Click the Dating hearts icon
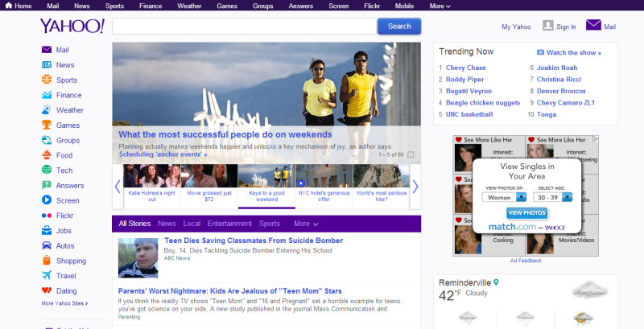This screenshot has width=644, height=329. pos(47,290)
